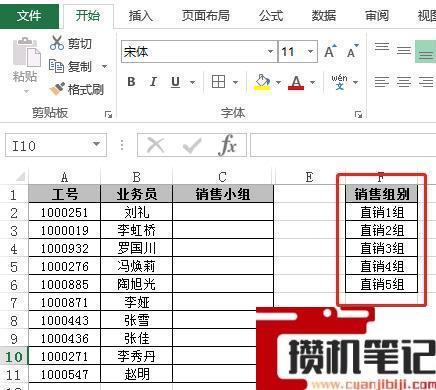This screenshot has width=436, height=390.
Task: Select the 销售组别 header cell
Action: [x=382, y=194]
